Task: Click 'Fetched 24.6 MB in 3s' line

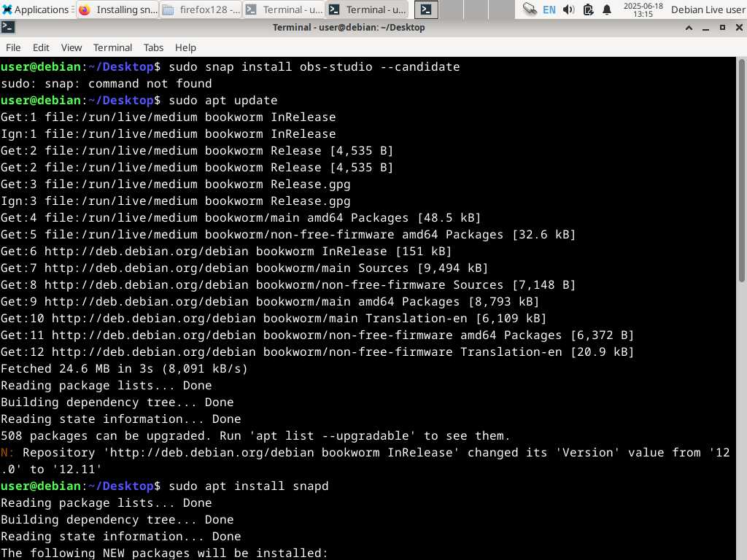Action: coord(124,368)
